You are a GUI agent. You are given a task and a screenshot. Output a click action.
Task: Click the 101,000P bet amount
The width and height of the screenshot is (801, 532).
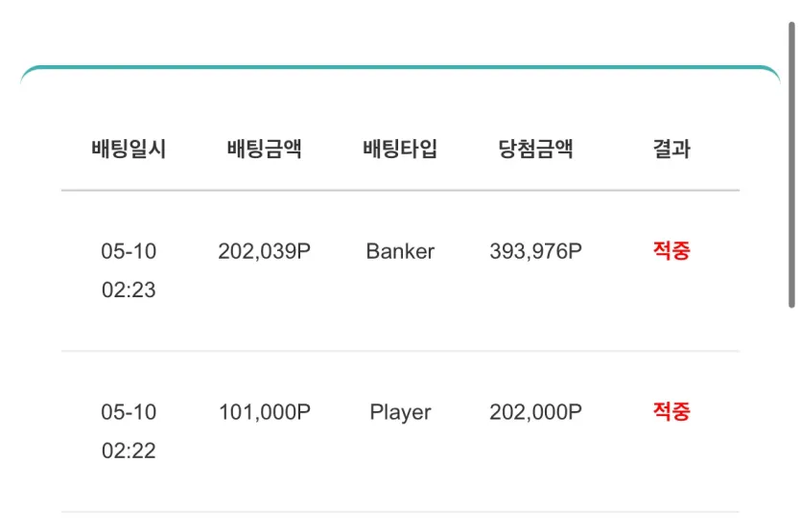tap(265, 412)
